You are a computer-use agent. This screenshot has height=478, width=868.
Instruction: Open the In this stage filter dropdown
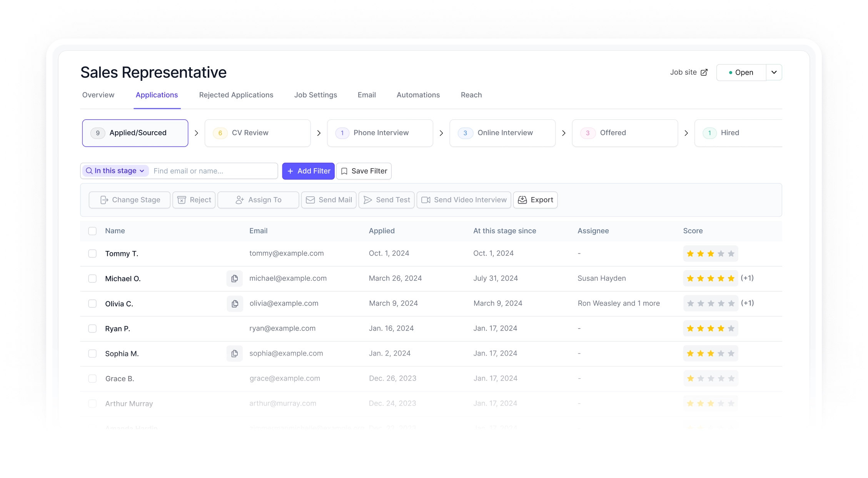click(115, 170)
